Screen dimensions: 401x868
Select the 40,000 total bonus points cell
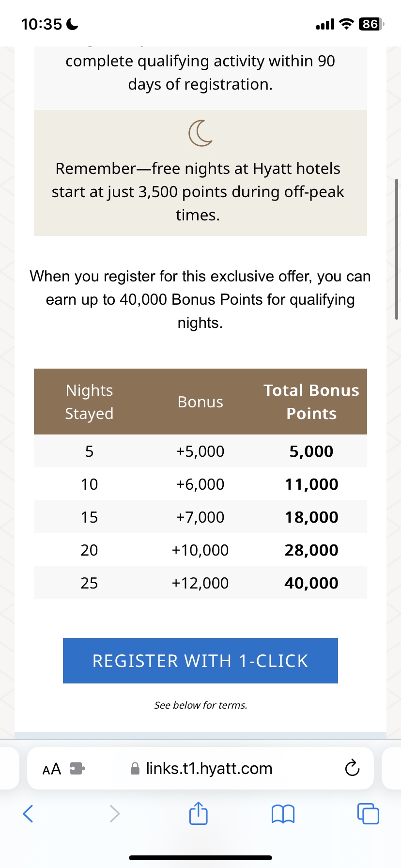[311, 583]
